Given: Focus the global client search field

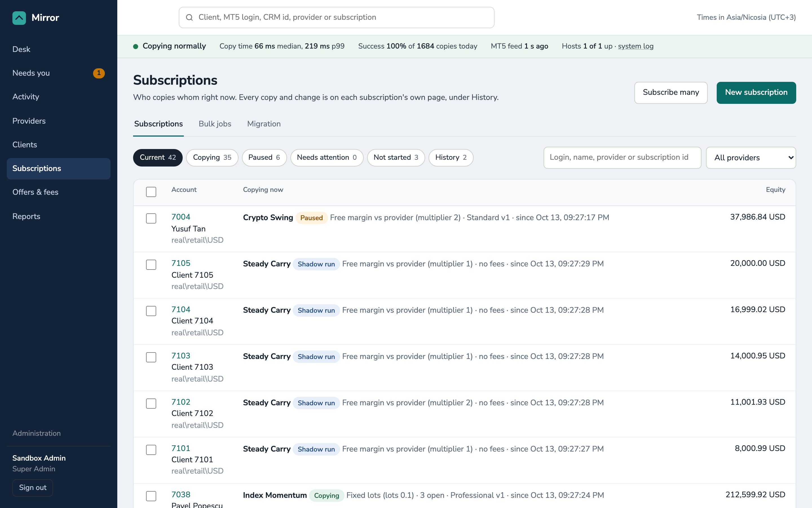Looking at the screenshot, I should tap(336, 17).
